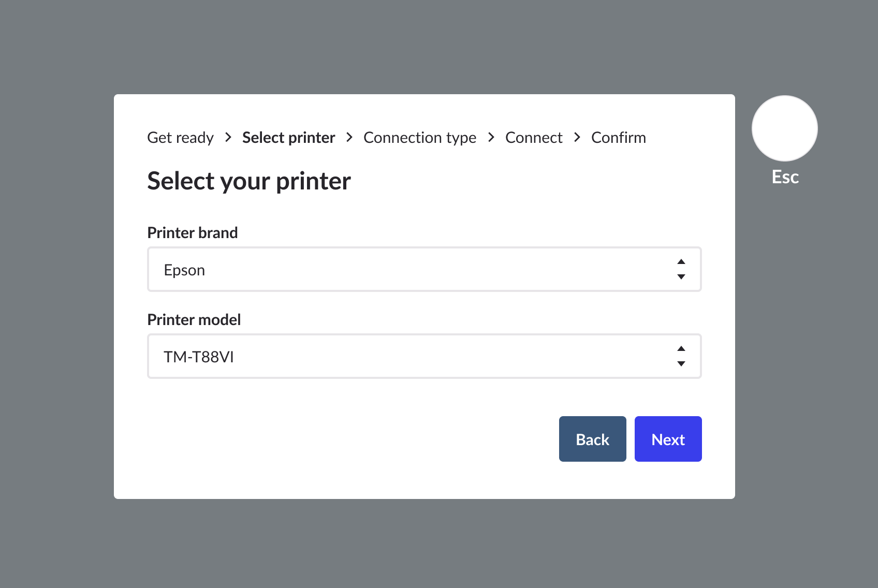878x588 pixels.
Task: Jump to the Connection type step
Action: click(419, 138)
